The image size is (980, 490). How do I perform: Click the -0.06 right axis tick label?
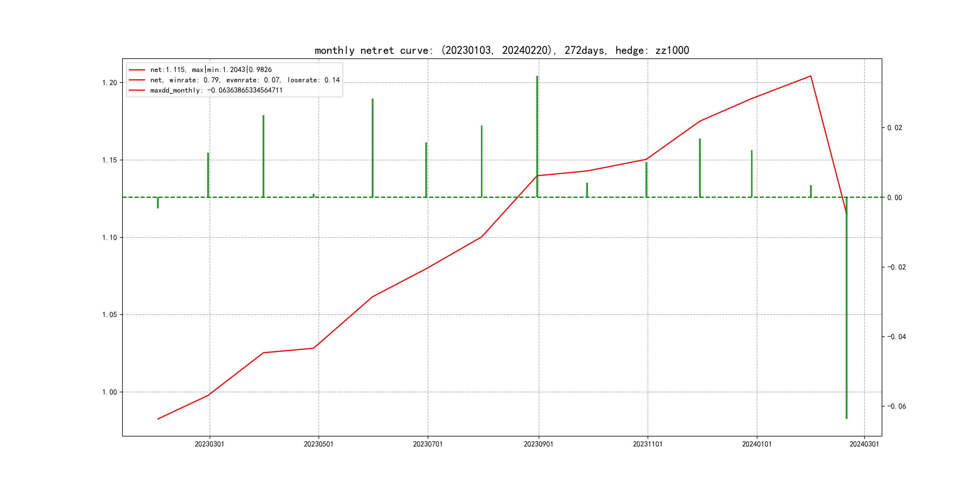[896, 406]
